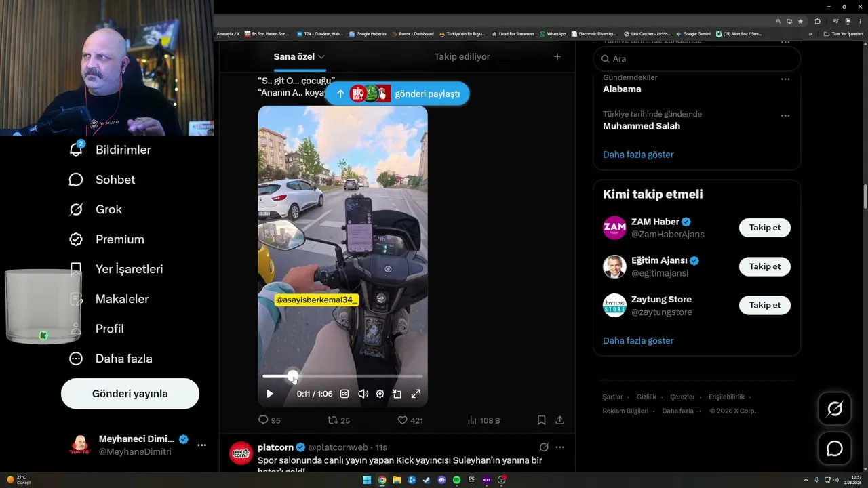Viewport: 868px width, 488px height.
Task: Open Steam from the taskbar
Action: point(427,481)
